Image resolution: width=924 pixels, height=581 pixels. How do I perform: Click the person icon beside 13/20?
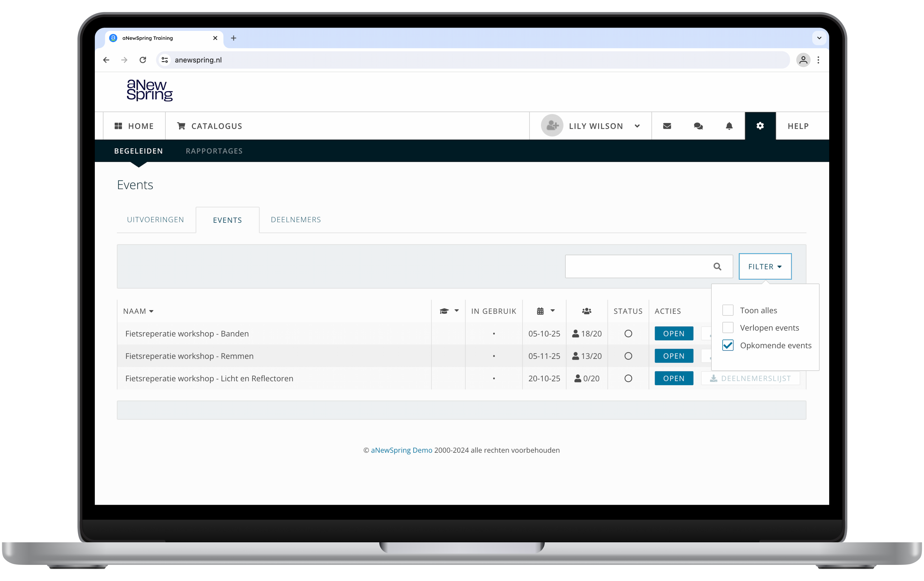click(575, 356)
